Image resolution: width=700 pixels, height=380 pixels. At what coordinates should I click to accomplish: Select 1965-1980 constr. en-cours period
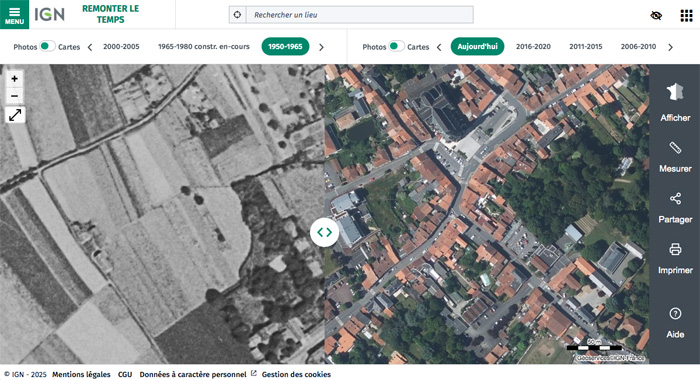(204, 46)
